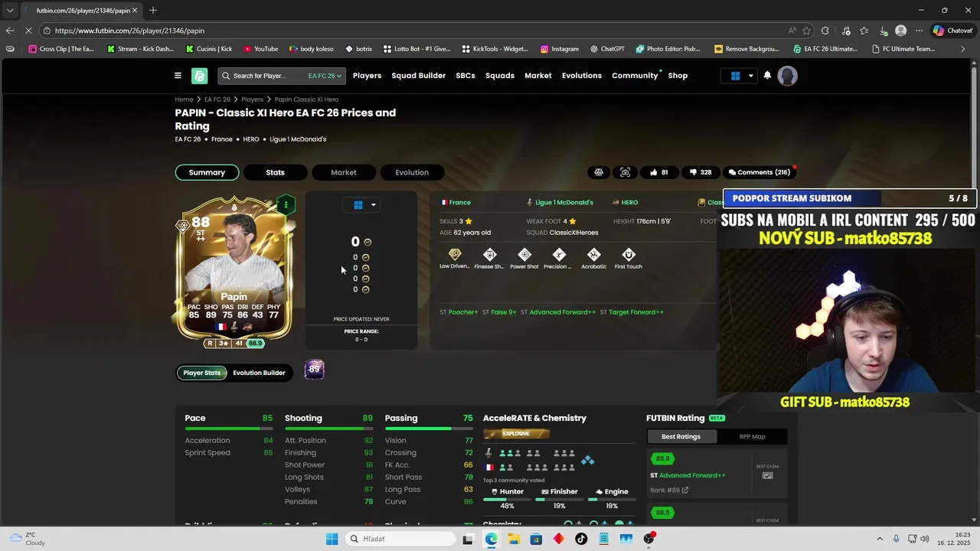Open the tab search chevron in browser

(x=9, y=10)
